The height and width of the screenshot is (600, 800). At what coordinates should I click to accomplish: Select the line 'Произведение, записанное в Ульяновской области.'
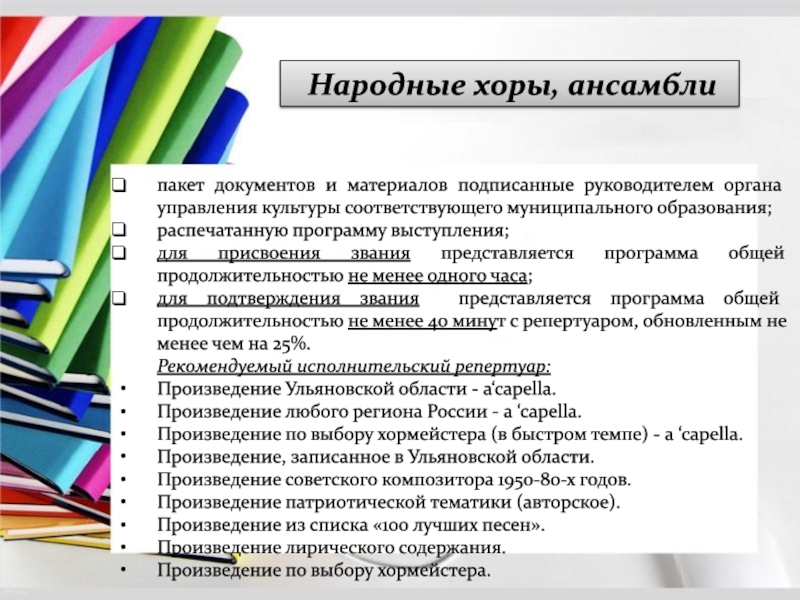(x=376, y=457)
